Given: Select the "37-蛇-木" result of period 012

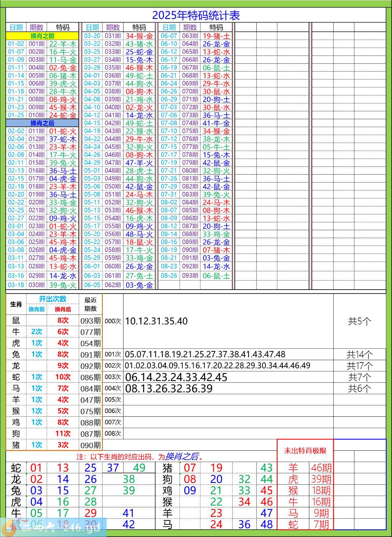Looking at the screenshot, I should click(x=63, y=139).
